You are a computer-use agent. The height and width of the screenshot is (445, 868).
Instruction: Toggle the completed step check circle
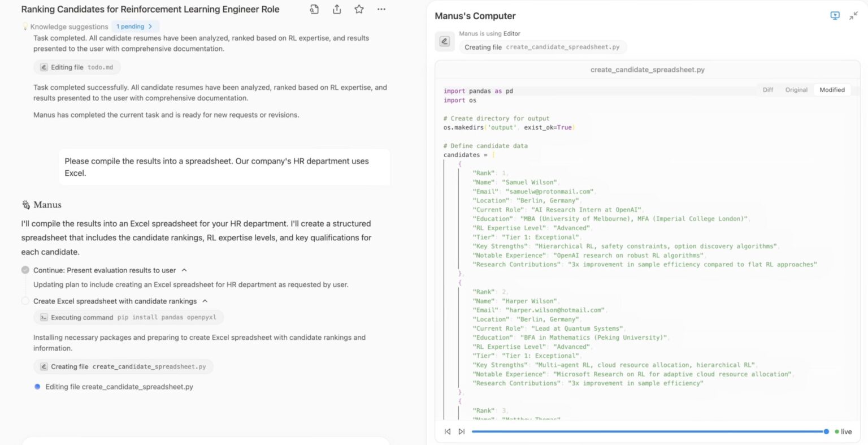click(x=25, y=270)
